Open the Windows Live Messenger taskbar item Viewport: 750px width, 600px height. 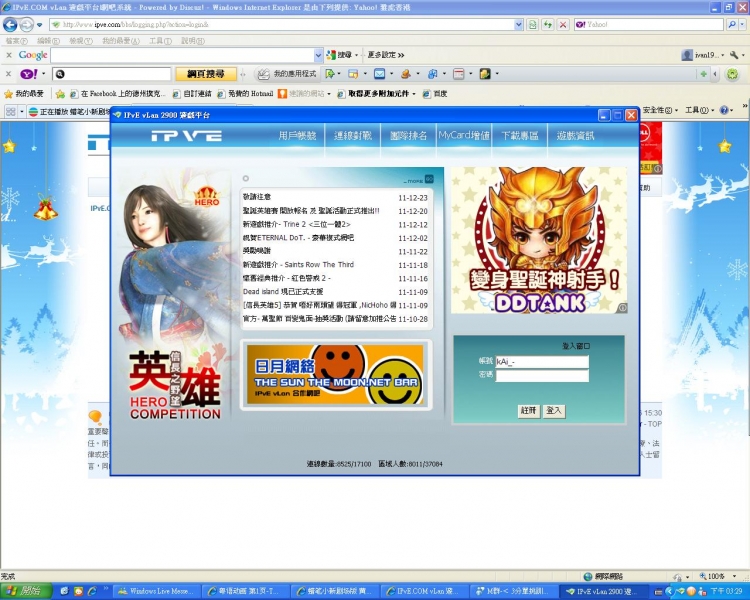(x=155, y=591)
